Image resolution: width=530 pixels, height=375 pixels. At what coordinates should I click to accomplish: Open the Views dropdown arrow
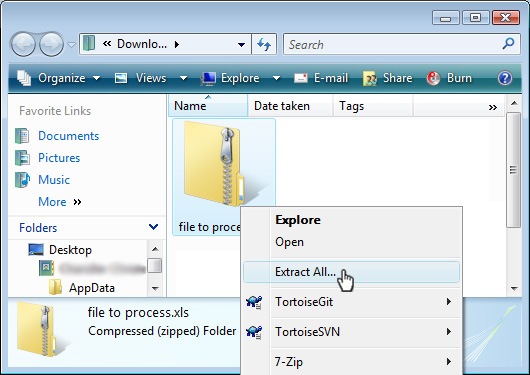(x=184, y=78)
